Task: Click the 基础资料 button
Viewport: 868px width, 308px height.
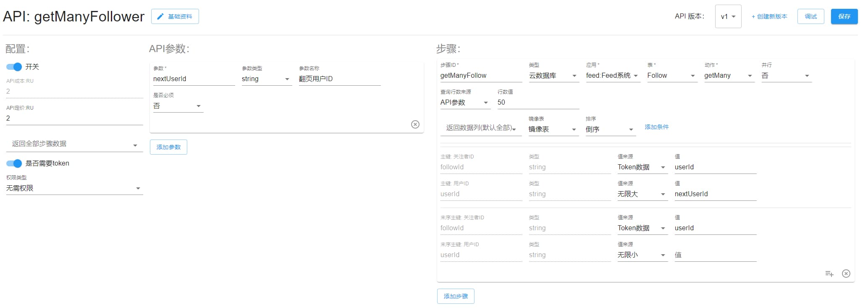Action: point(175,16)
